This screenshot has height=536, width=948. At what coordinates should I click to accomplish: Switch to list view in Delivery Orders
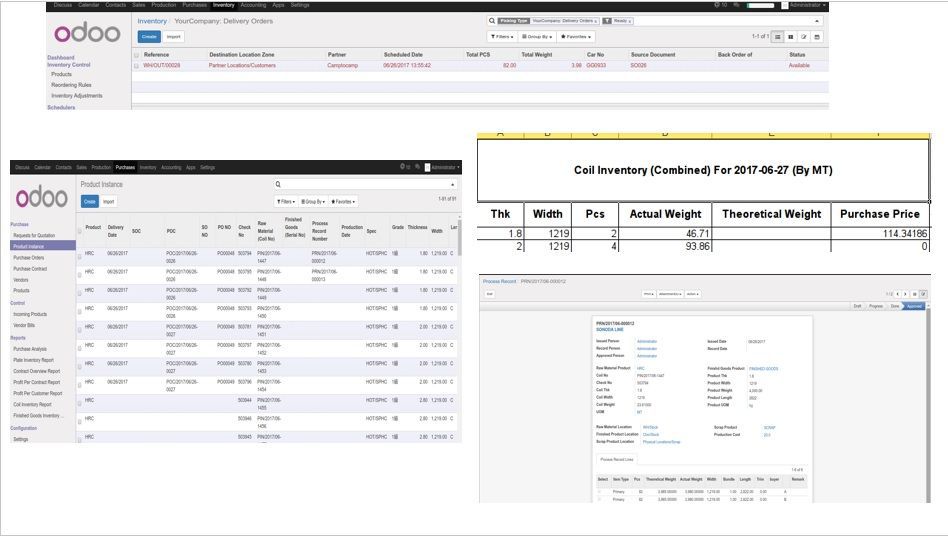click(x=778, y=37)
